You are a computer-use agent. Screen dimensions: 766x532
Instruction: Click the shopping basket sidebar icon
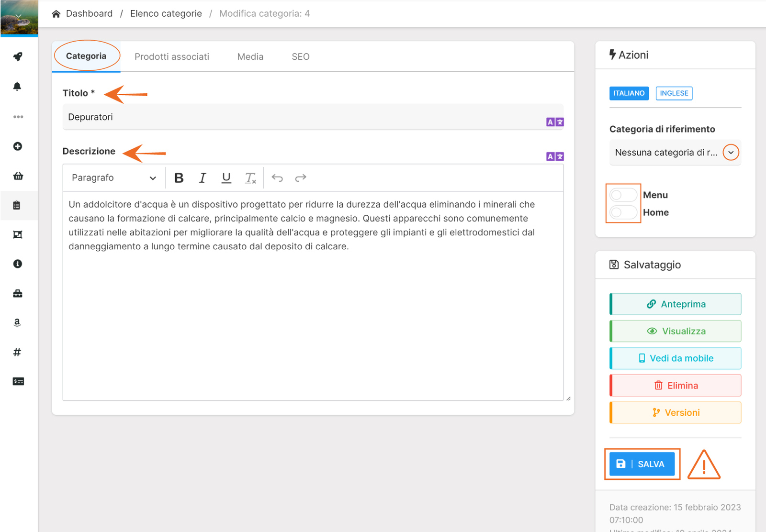(x=18, y=176)
